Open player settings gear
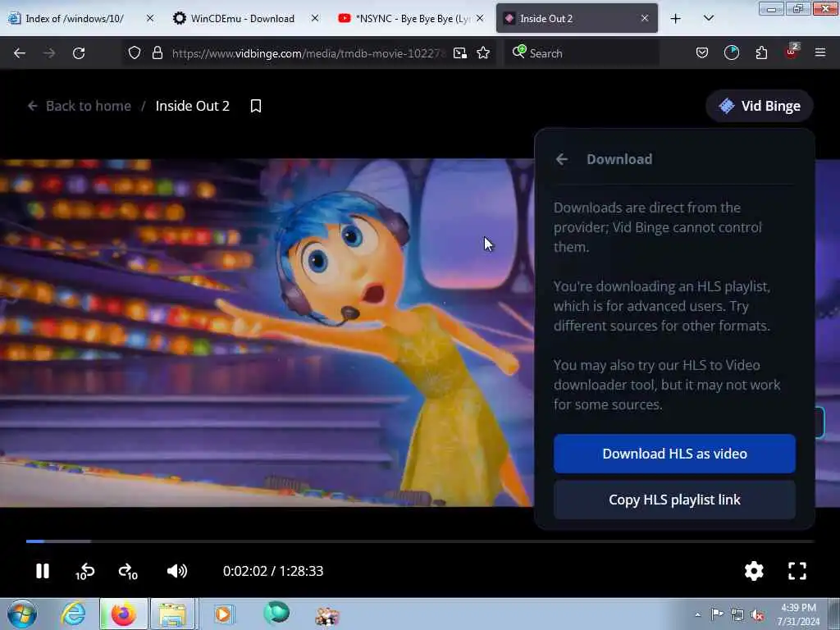The width and height of the screenshot is (840, 630). point(754,571)
